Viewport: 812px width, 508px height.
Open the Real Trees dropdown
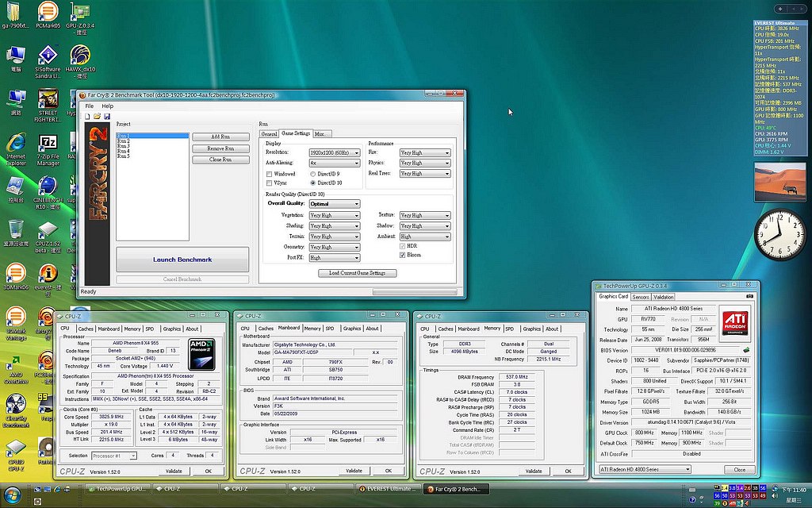tap(425, 174)
